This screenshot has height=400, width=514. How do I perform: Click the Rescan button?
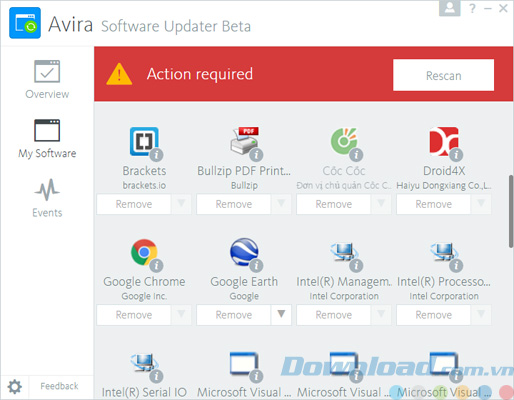443,75
